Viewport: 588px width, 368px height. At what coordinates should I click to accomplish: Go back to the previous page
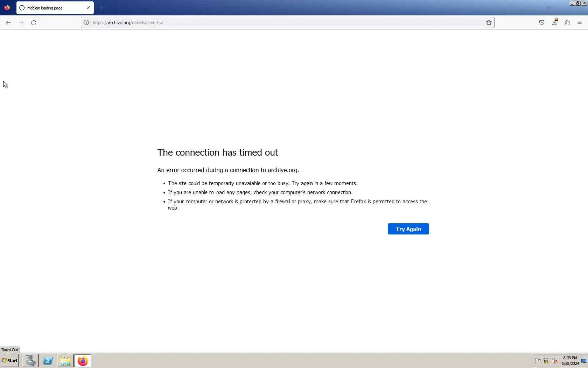click(x=8, y=22)
